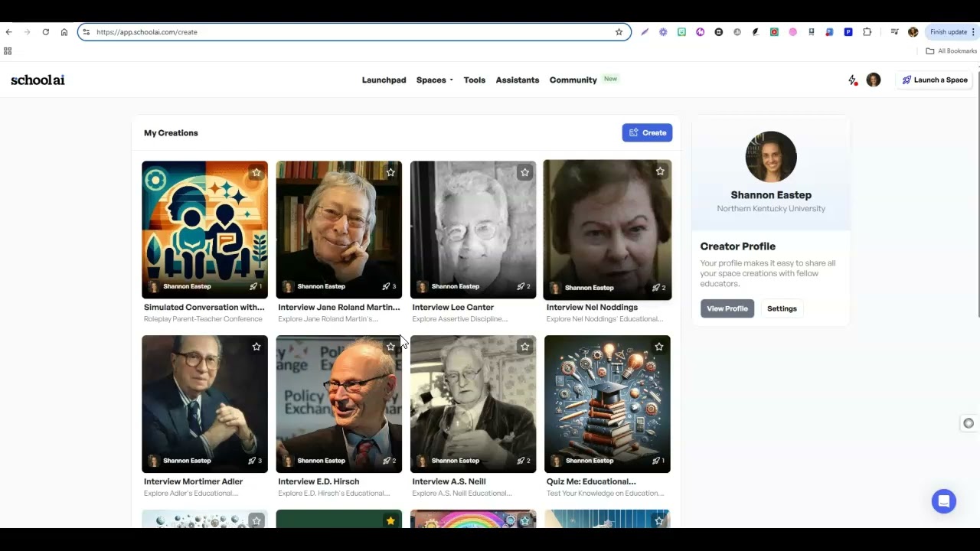Open Interview Nel Noddings thumbnail

[607, 230]
